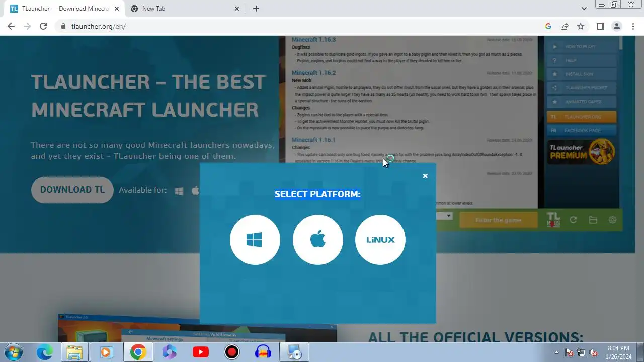
Task: Open the Copilot-style colorful taskbar icon
Action: pos(169,352)
